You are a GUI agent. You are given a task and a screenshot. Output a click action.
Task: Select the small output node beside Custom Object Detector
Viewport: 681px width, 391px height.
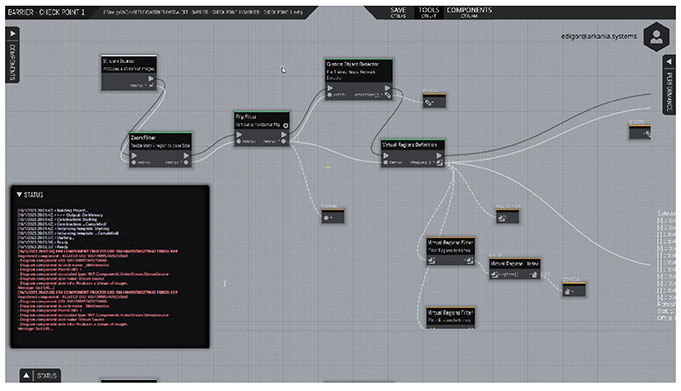pos(434,101)
